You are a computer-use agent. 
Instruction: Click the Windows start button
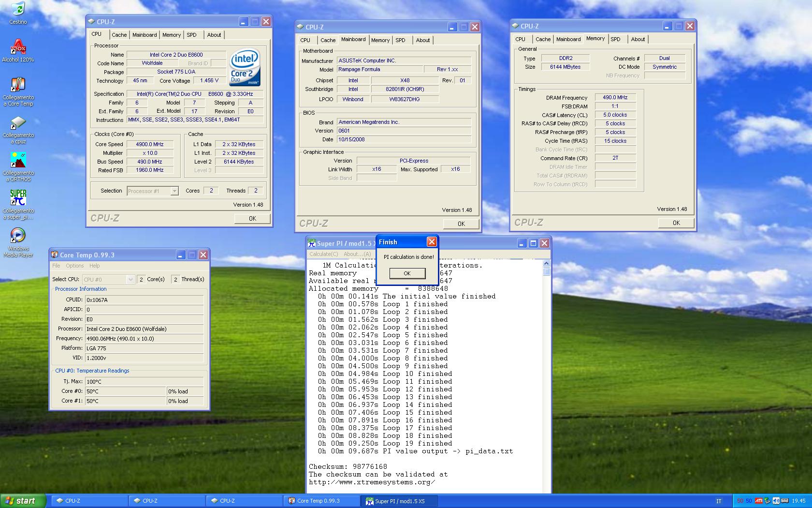(x=23, y=501)
